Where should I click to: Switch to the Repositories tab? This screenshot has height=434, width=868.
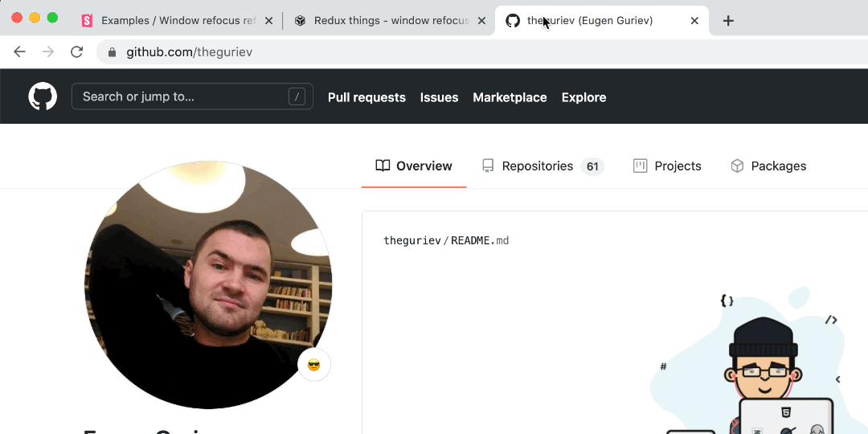coord(542,166)
